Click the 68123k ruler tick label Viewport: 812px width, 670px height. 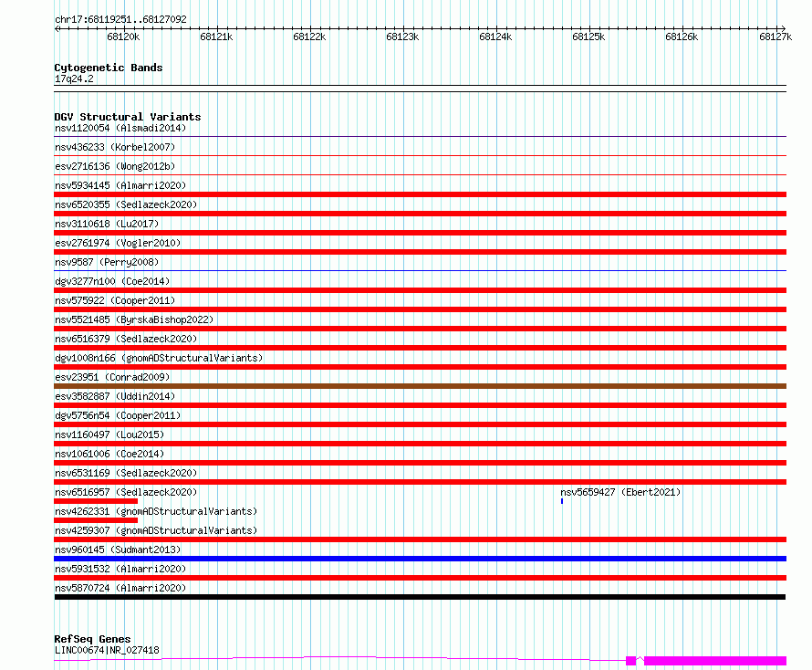pyautogui.click(x=402, y=37)
